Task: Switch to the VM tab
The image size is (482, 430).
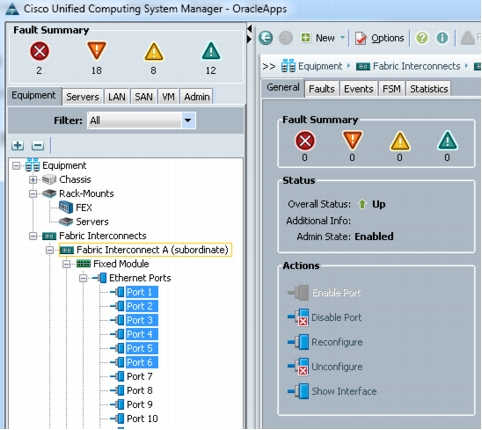Action: 168,97
